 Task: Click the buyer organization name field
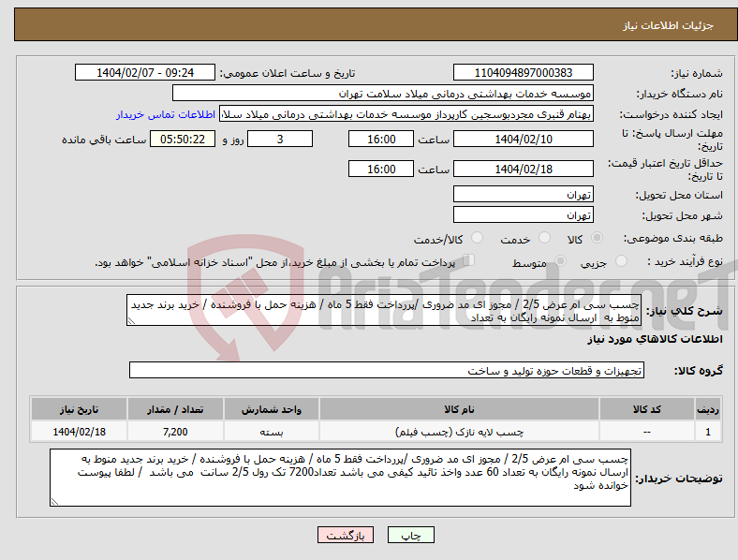click(x=383, y=93)
